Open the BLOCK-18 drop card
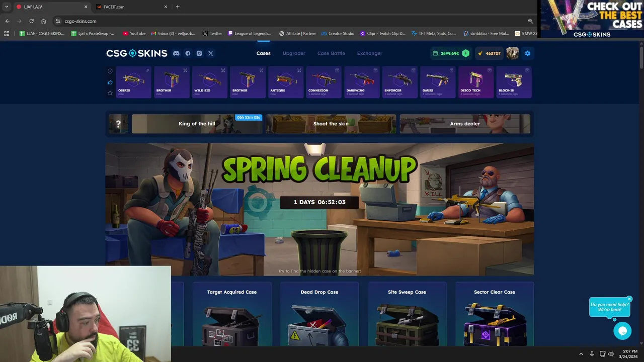 [514, 82]
